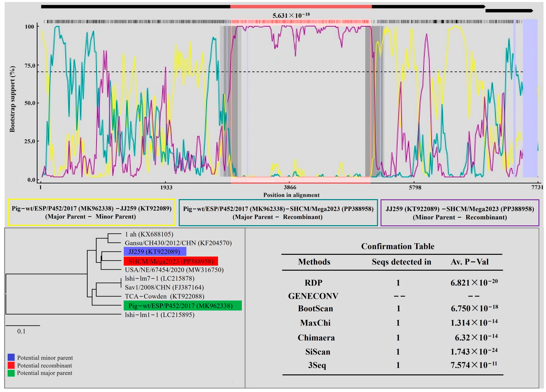
Task: Select JJ259 (KT922089) tree leaf
Action: tap(155, 252)
